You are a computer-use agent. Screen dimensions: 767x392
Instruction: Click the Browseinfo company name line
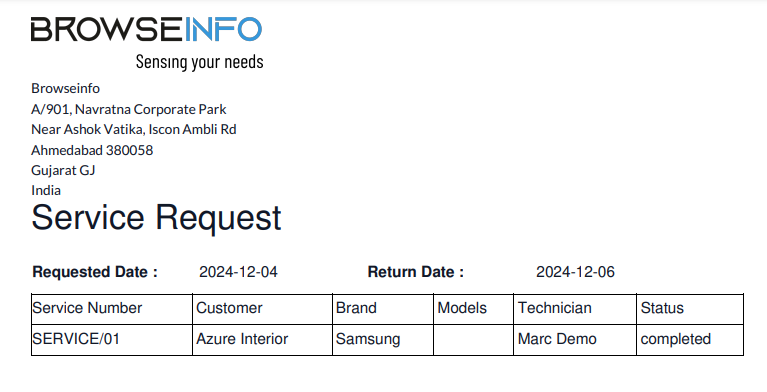coord(66,88)
